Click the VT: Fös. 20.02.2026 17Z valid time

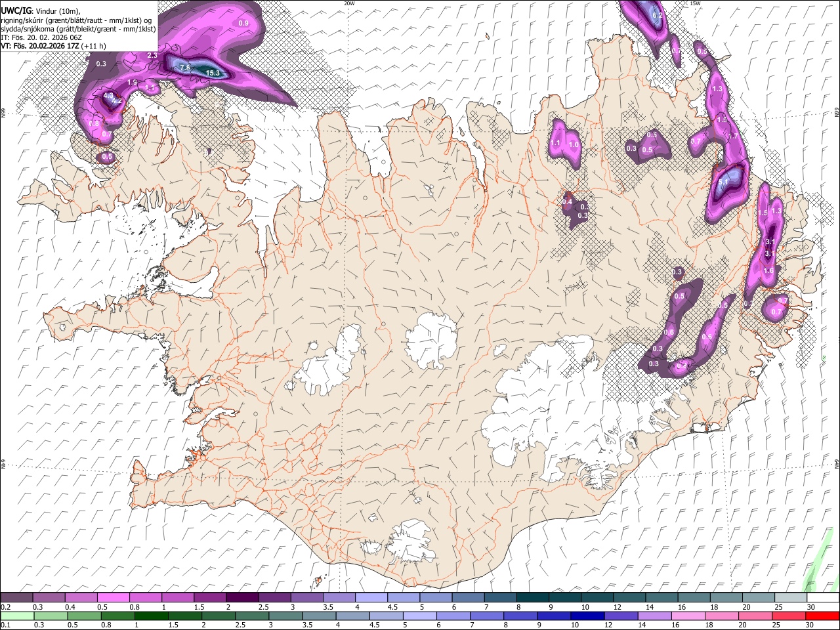(x=41, y=46)
